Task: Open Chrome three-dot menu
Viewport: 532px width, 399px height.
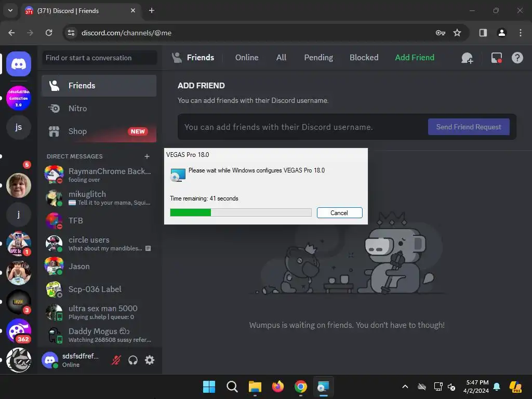Action: (521, 33)
